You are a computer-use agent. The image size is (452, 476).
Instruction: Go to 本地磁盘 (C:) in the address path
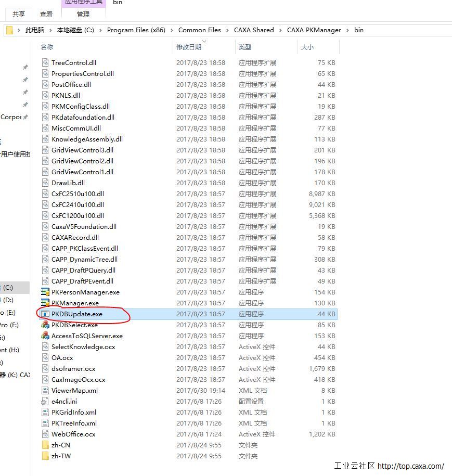click(75, 30)
